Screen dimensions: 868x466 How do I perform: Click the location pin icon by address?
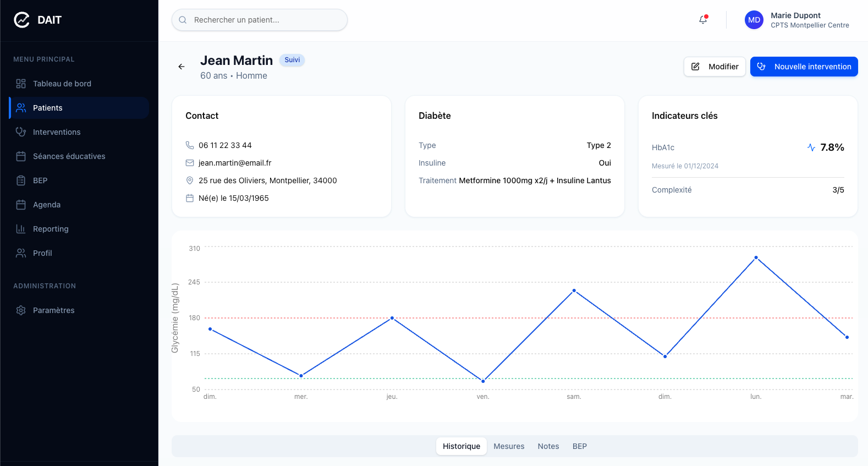[x=190, y=180]
